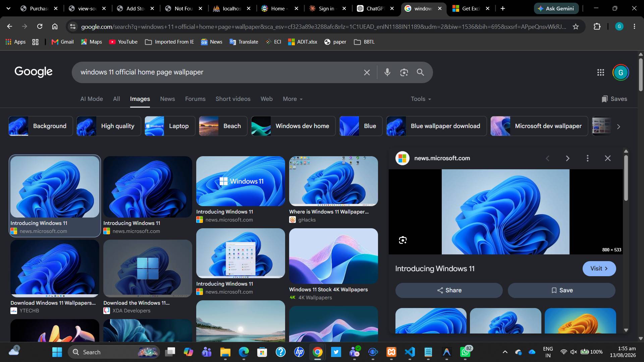Clear the search query with the X icon
Screen dimensions: 644x362
coord(367,72)
